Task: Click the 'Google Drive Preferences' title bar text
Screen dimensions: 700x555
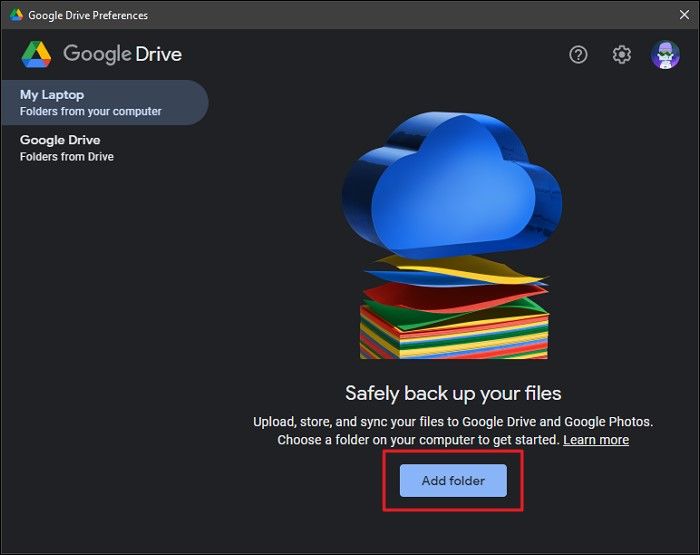Action: tap(88, 15)
